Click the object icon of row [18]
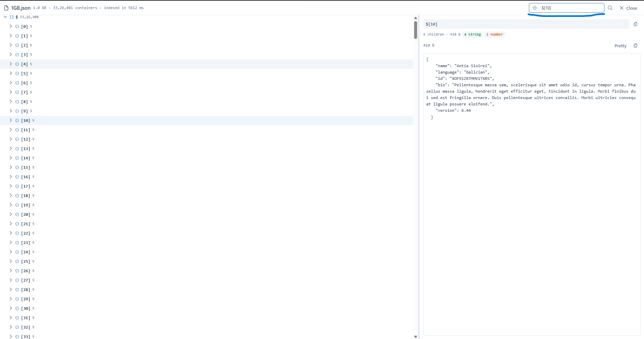Image resolution: width=644 pixels, height=339 pixels. (x=17, y=196)
